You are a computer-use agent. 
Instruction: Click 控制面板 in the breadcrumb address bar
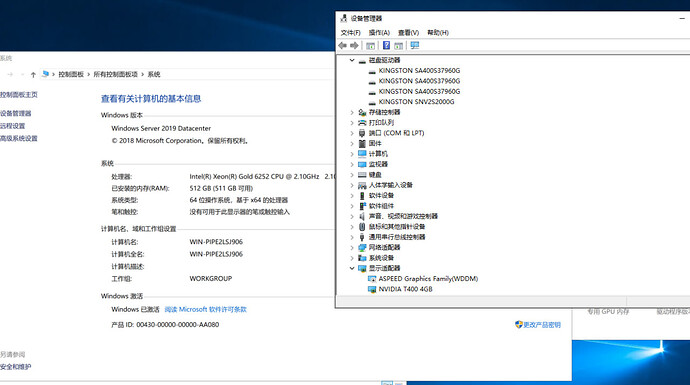tap(71, 74)
